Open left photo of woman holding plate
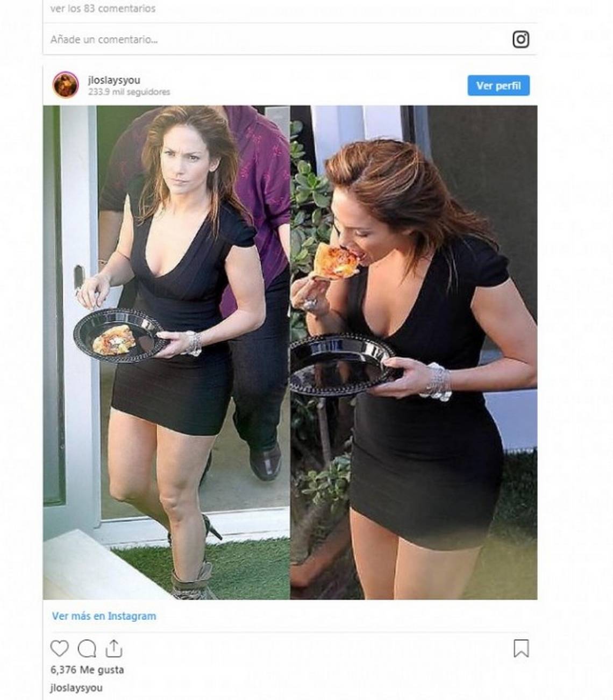Viewport: 613px width, 700px height. point(167,352)
